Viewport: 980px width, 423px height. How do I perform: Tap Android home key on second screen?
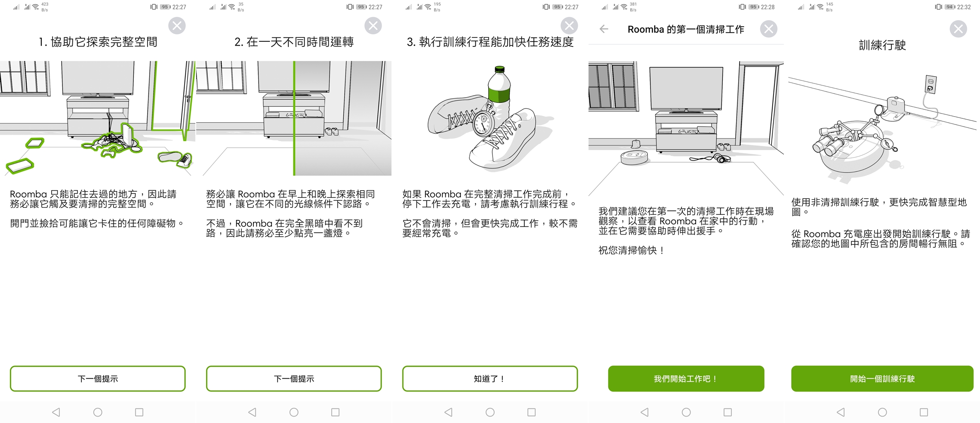click(x=294, y=412)
